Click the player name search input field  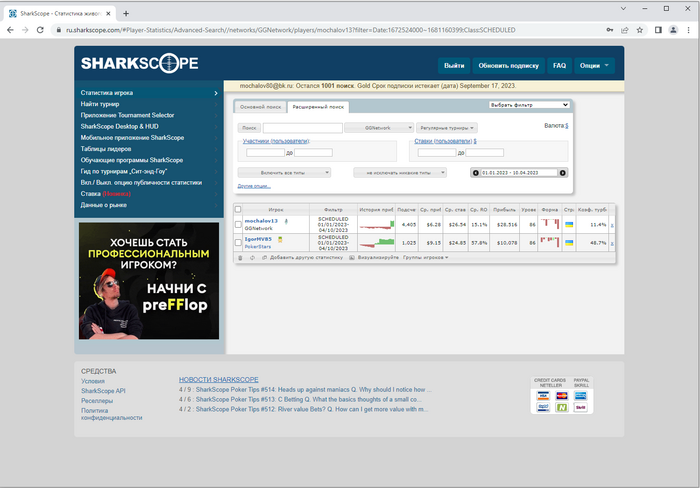303,128
